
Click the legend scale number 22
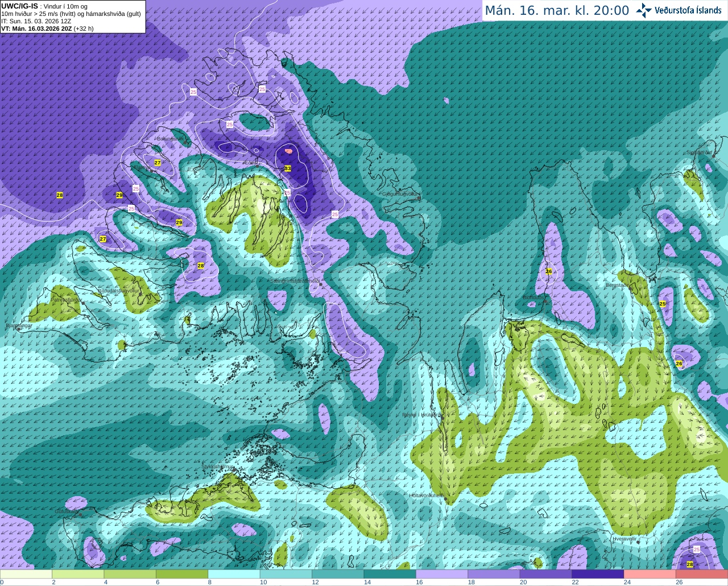coord(575,582)
